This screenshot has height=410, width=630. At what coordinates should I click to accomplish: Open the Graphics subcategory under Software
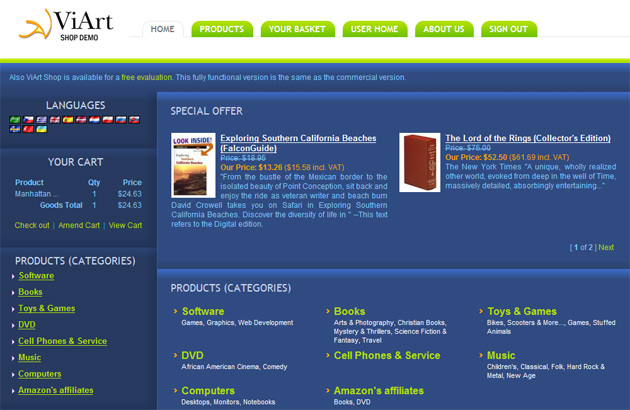click(x=220, y=323)
